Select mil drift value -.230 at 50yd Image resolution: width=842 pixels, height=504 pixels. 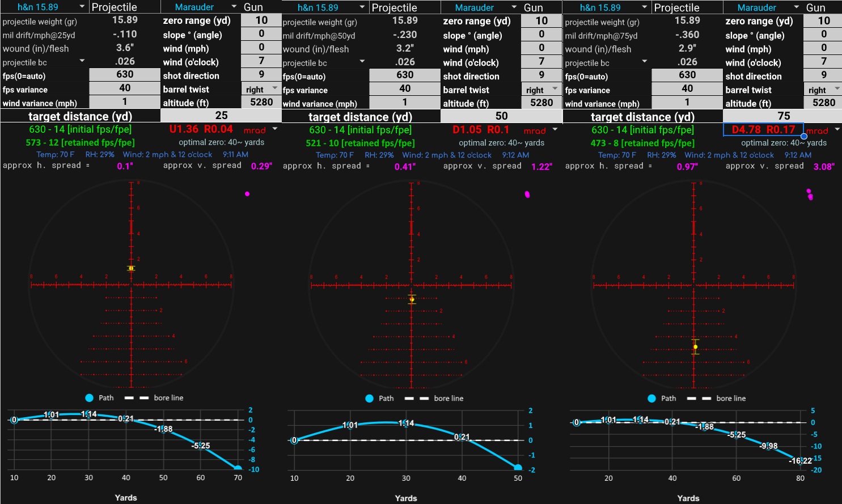tap(405, 35)
